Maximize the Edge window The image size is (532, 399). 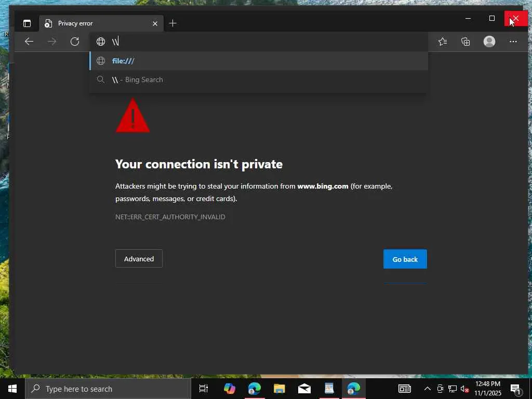(492, 18)
